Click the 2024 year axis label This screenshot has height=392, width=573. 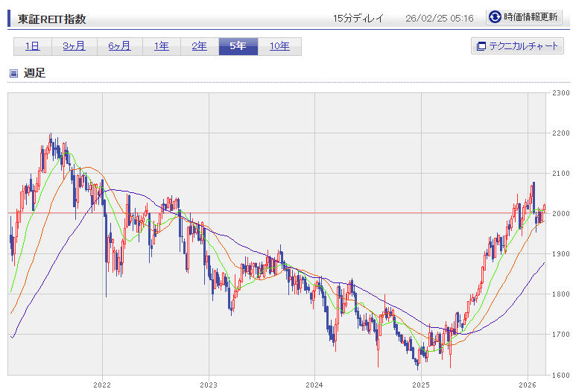coord(314,385)
